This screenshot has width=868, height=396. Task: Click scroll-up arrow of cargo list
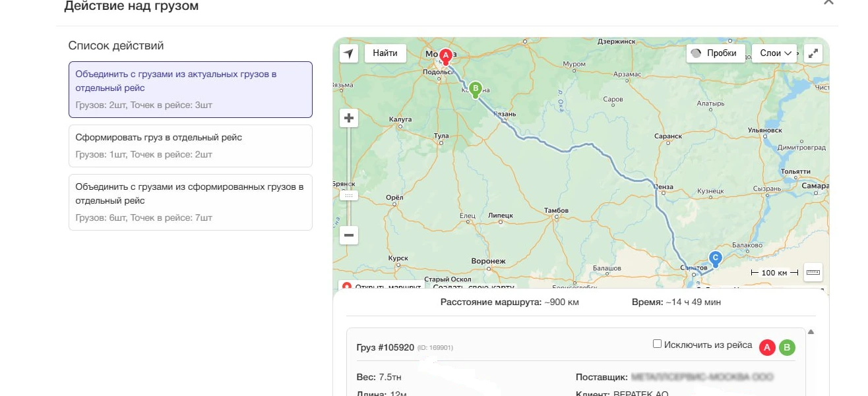[x=811, y=332]
